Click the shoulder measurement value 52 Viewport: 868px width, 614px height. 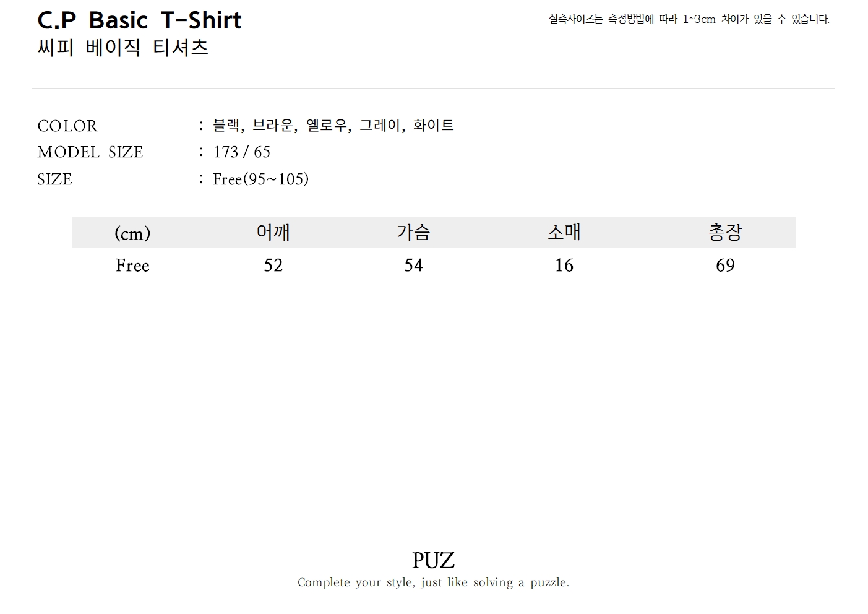[x=273, y=266]
